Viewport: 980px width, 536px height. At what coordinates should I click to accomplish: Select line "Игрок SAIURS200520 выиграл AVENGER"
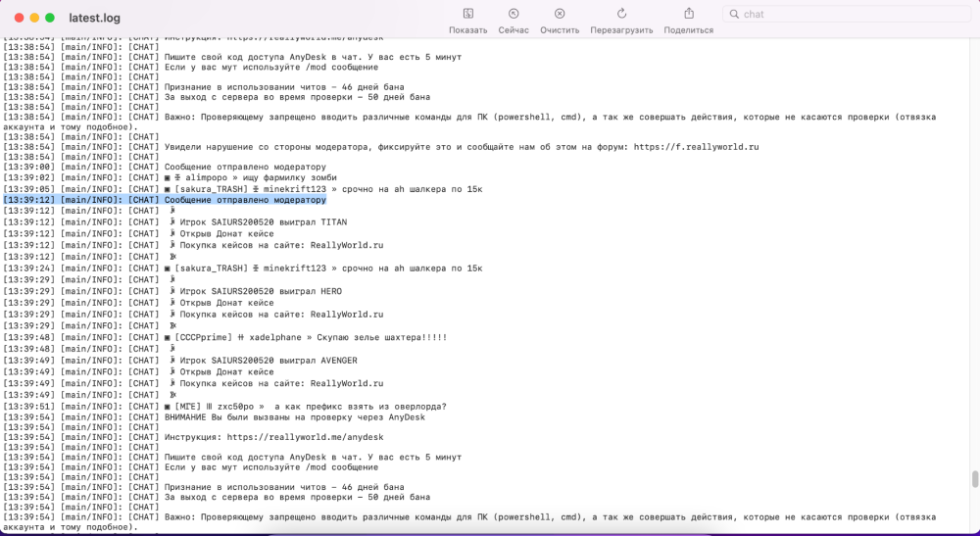coord(180,361)
